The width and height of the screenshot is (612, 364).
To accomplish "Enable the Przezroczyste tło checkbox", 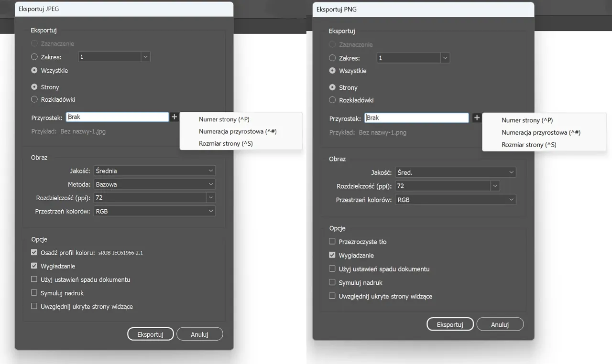I will tap(332, 242).
